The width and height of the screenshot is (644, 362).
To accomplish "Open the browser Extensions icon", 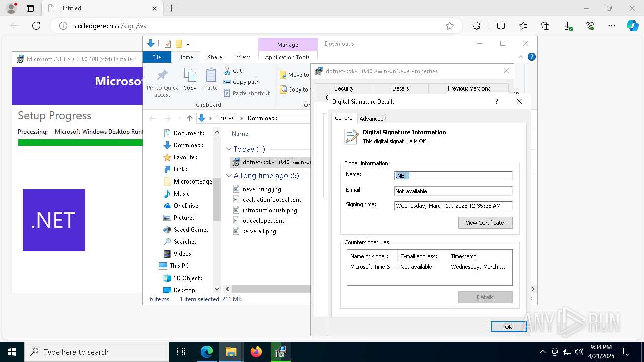I will [476, 26].
